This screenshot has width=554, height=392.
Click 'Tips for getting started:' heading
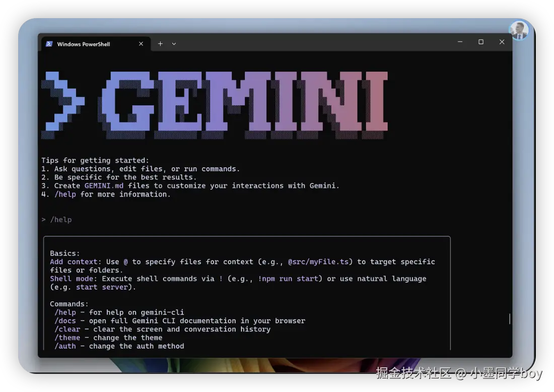point(95,160)
